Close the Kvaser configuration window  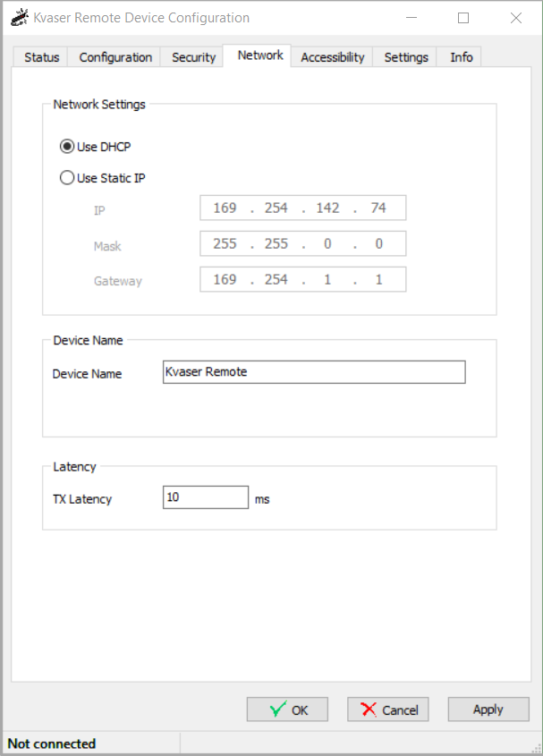click(x=516, y=18)
